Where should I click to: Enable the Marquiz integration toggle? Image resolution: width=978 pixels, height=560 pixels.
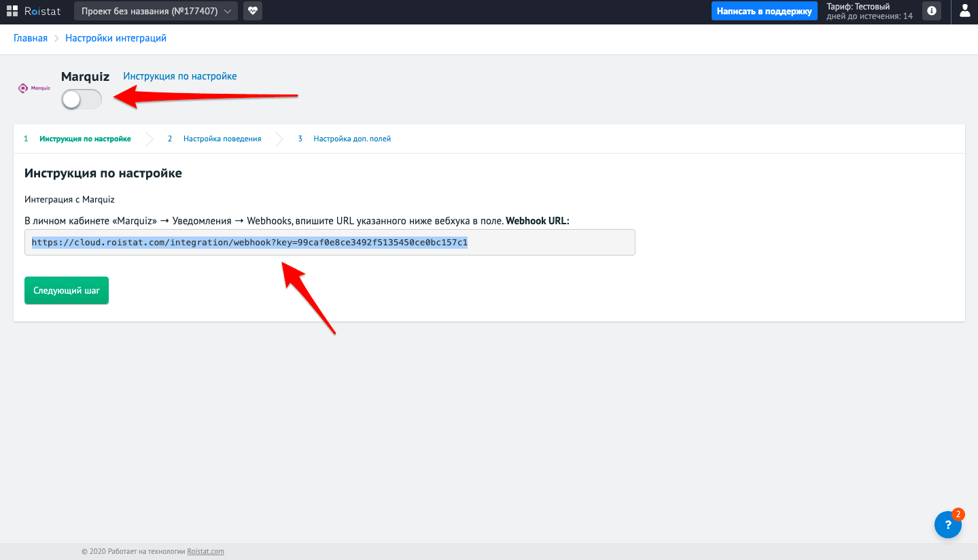82,99
